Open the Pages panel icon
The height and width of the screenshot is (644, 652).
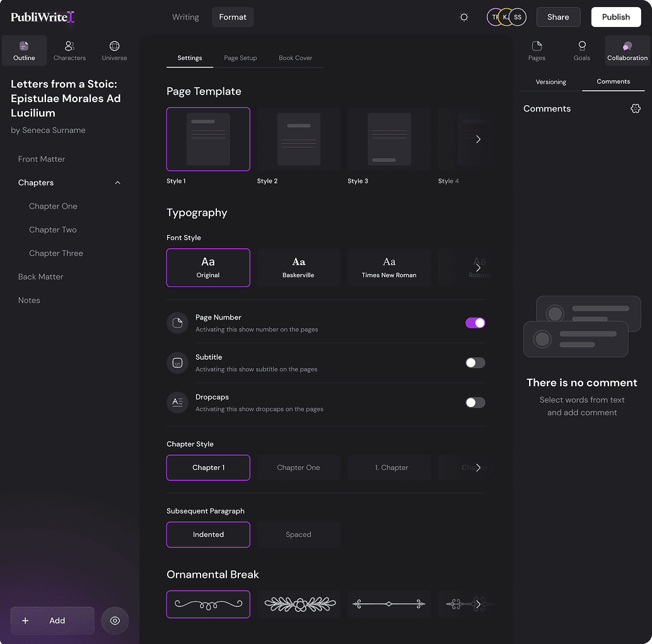pyautogui.click(x=537, y=46)
